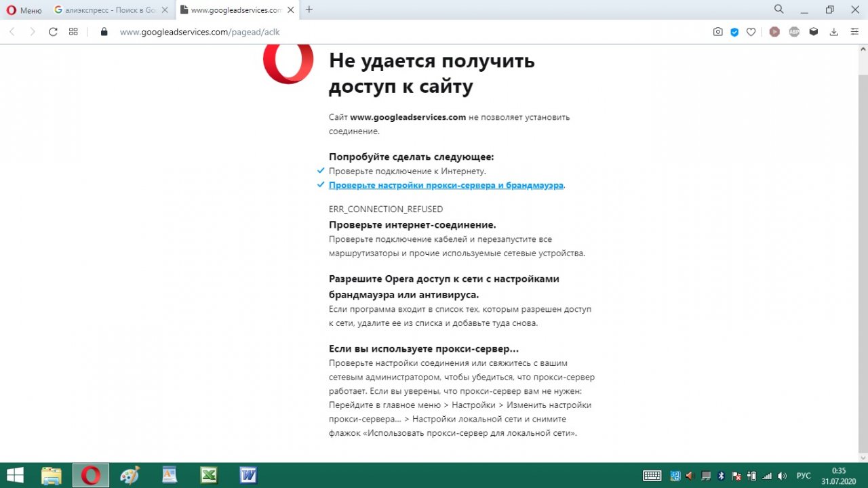Reload the current page
Viewport: 868px width, 488px height.
[x=53, y=32]
